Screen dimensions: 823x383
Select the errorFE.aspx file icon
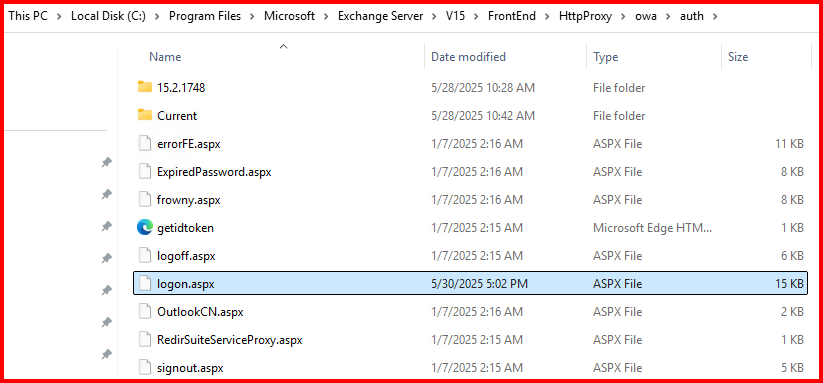(x=145, y=143)
